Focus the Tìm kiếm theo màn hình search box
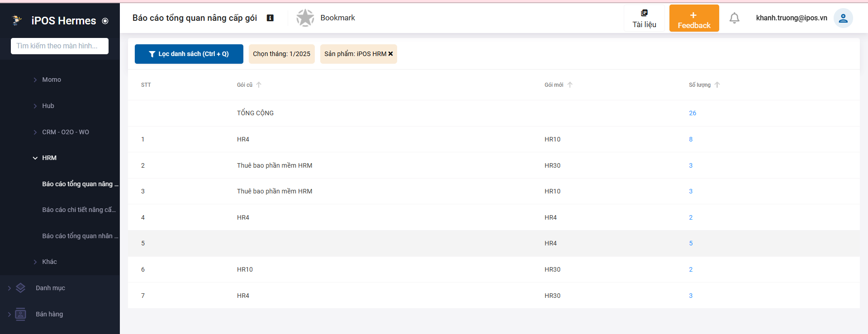 click(60, 46)
